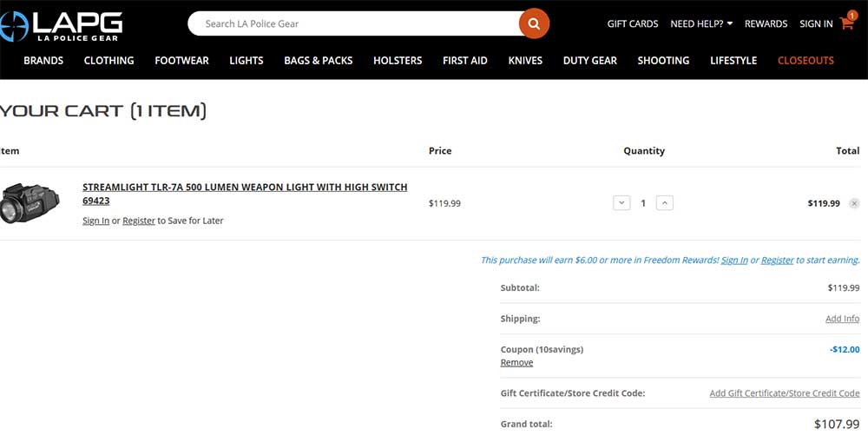Click the Subtotal label

point(520,287)
